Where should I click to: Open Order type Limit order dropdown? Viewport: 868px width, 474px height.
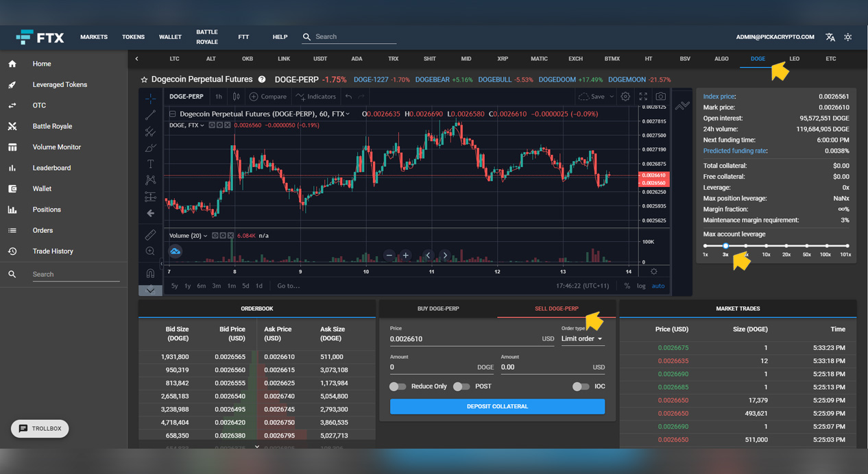(x=582, y=338)
